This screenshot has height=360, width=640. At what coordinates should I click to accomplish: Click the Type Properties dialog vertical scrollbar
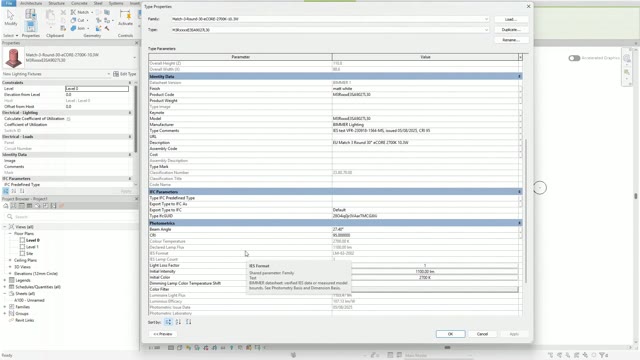(526, 211)
